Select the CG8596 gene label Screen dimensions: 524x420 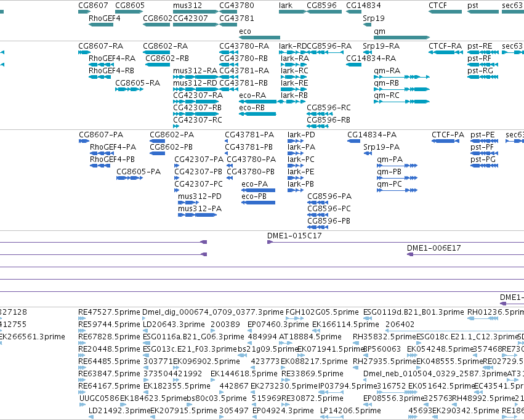click(323, 6)
